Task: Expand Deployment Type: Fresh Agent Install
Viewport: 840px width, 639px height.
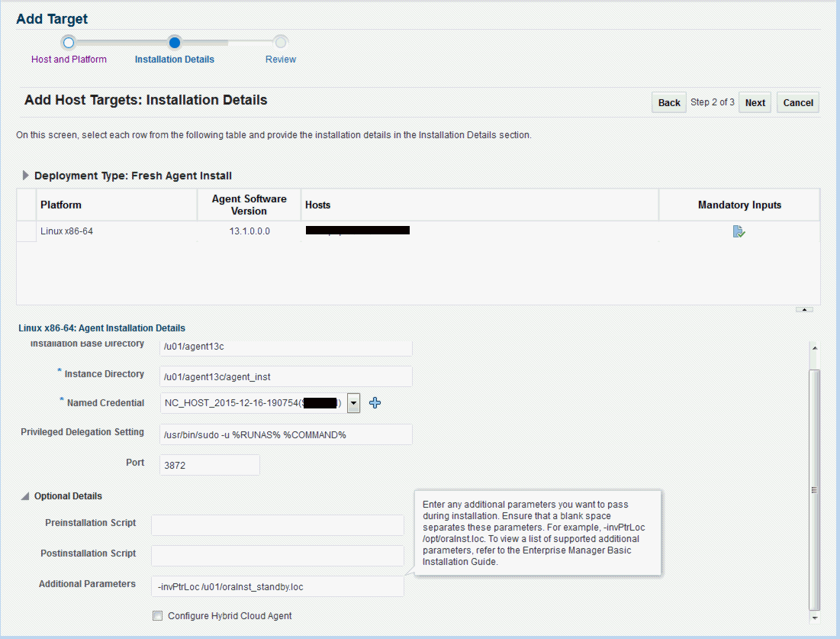Action: coord(25,176)
